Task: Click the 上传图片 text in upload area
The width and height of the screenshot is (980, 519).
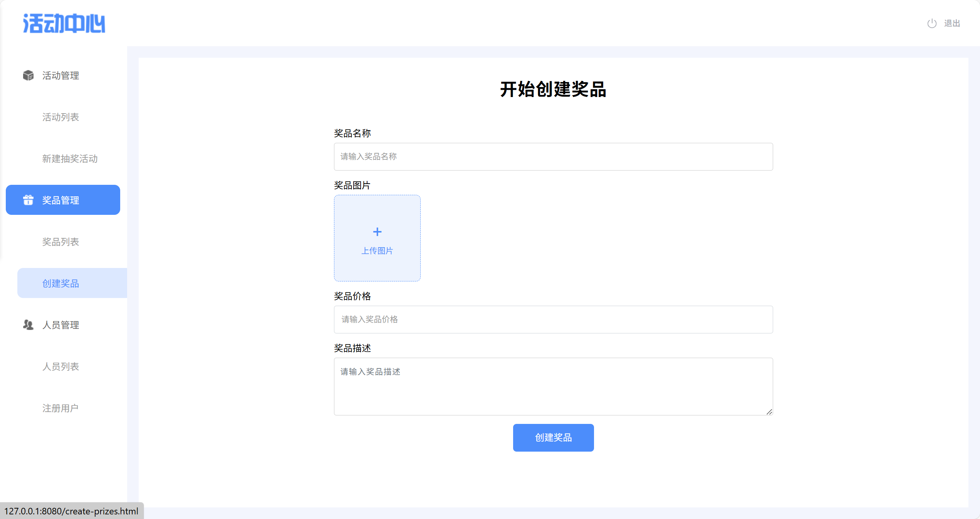Action: 377,251
